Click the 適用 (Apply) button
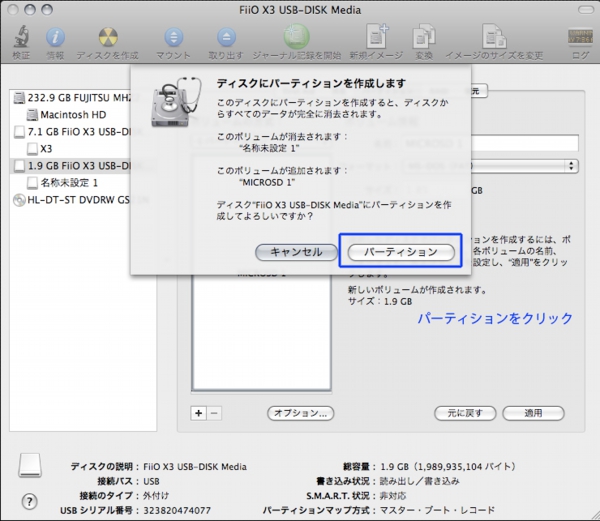The width and height of the screenshot is (600, 521). coord(533,413)
